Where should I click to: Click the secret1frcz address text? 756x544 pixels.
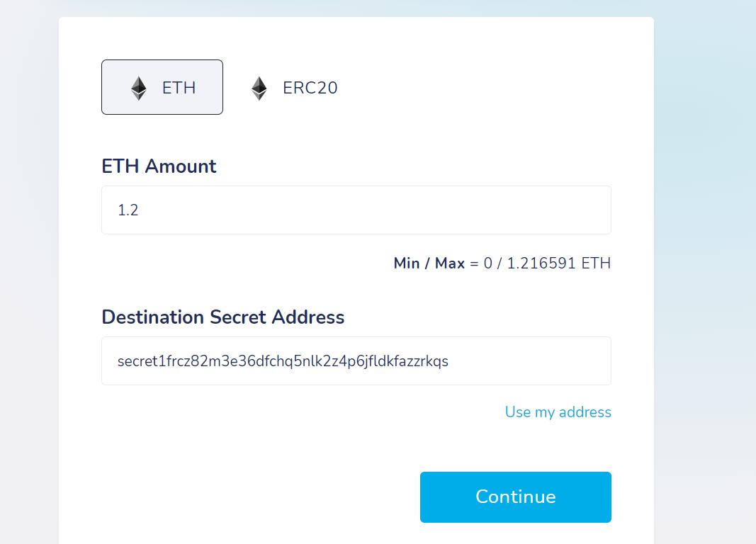(283, 361)
